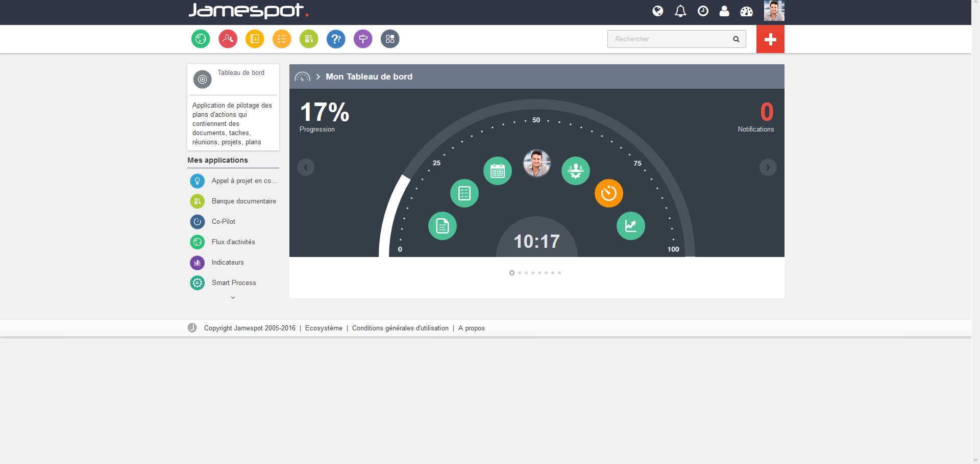
Task: Select the orange timer icon on gauge
Action: pos(609,193)
